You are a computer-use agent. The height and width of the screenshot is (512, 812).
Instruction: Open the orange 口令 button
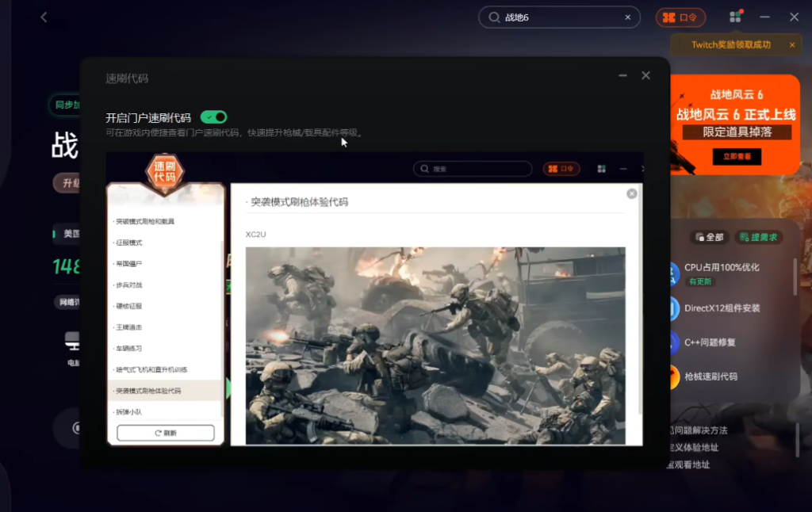(680, 17)
